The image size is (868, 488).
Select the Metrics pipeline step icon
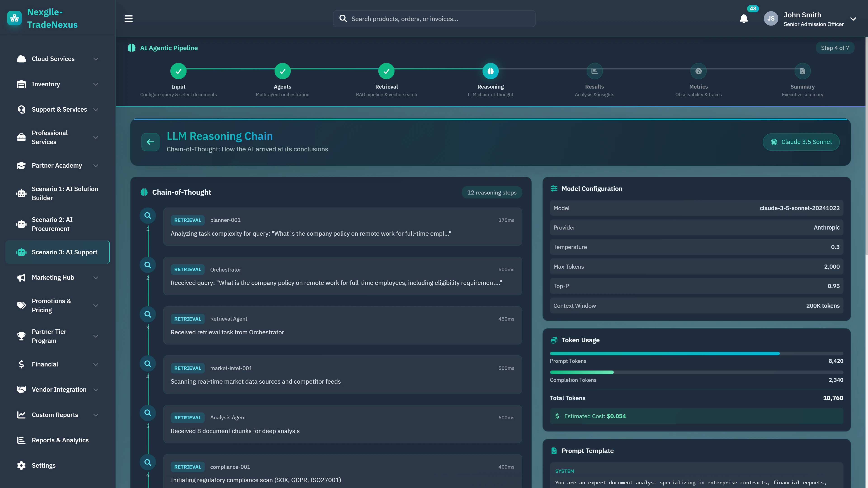[698, 71]
